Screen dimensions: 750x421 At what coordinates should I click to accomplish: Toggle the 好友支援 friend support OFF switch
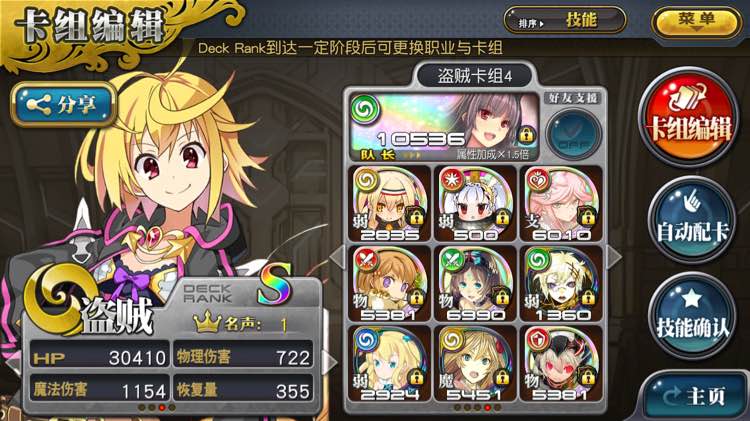click(573, 134)
